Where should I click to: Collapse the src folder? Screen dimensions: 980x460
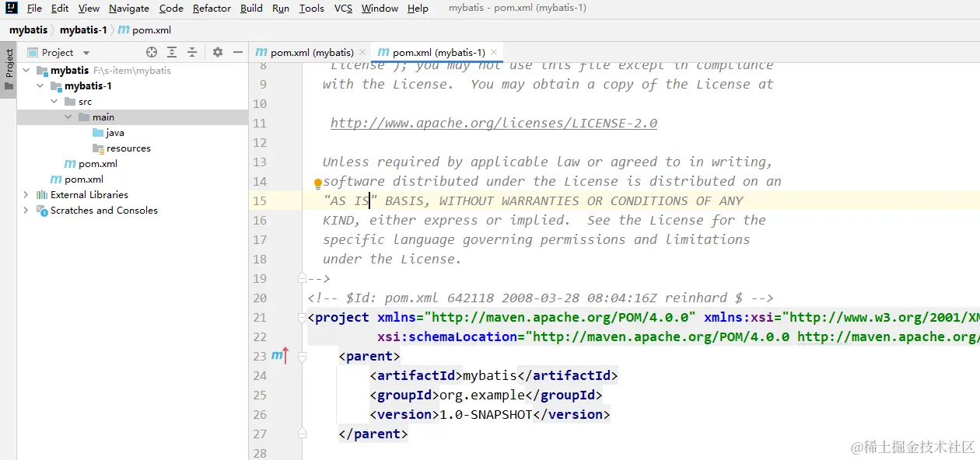54,101
